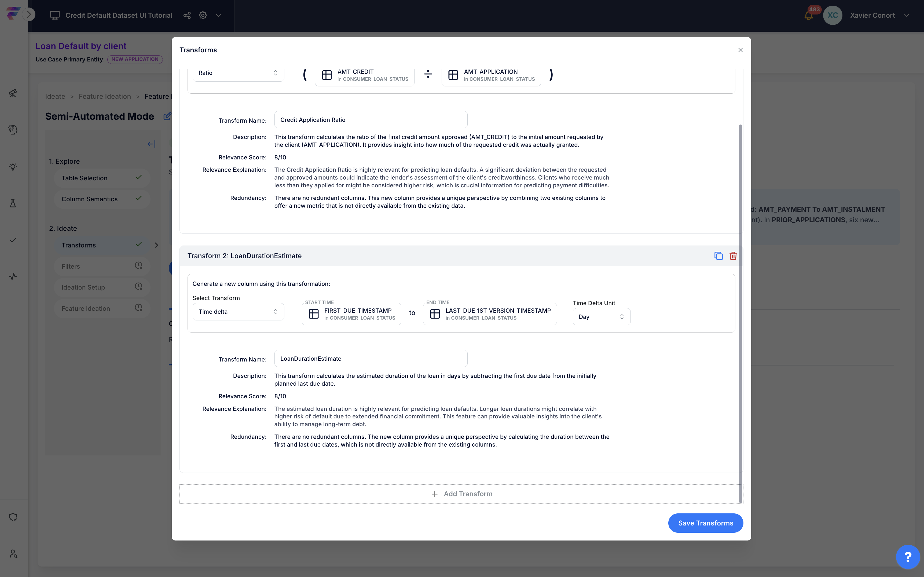924x577 pixels.
Task: Click the edit icon beside Semi-Automated Mode
Action: (167, 116)
